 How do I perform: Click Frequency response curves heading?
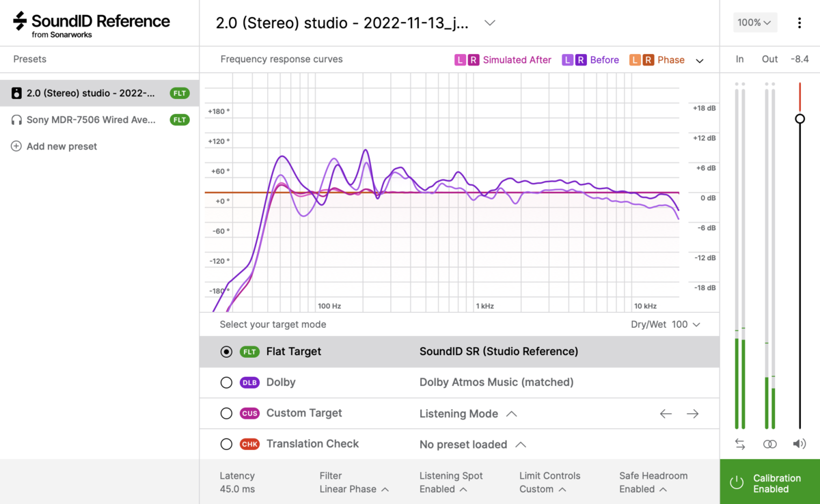[x=282, y=59]
